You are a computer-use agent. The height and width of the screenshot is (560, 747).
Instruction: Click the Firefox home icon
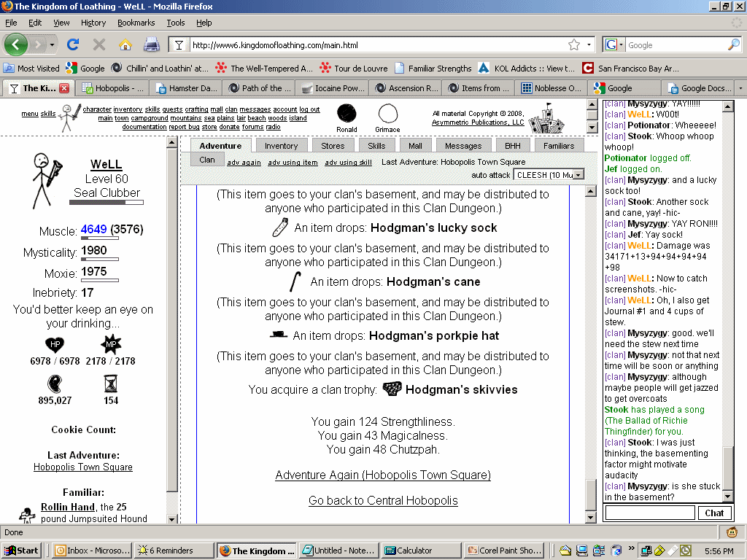(125, 44)
